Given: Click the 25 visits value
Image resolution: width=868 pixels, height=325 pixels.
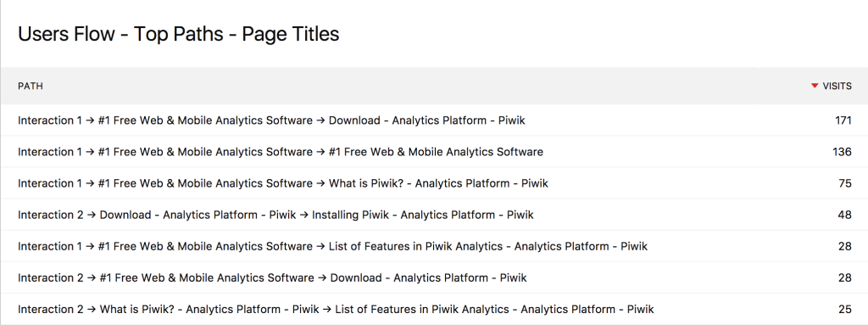Looking at the screenshot, I should pos(845,309).
